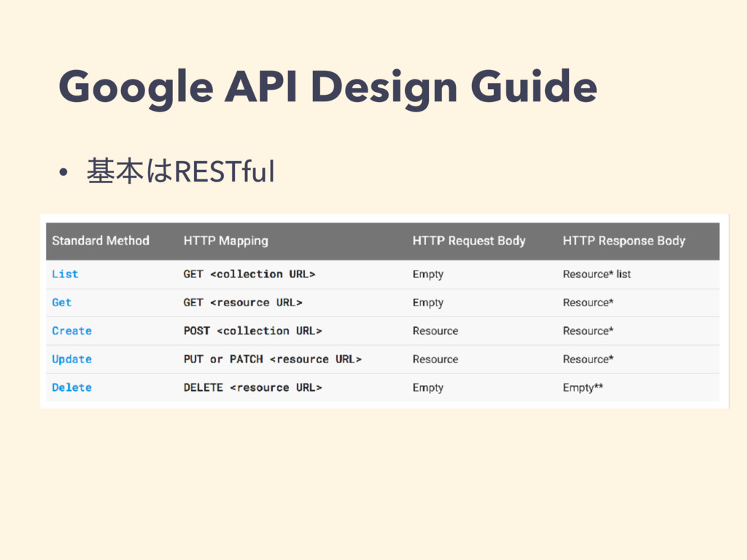Click 'Empty' request body in Delete row
This screenshot has height=560, width=747.
pyautogui.click(x=427, y=388)
